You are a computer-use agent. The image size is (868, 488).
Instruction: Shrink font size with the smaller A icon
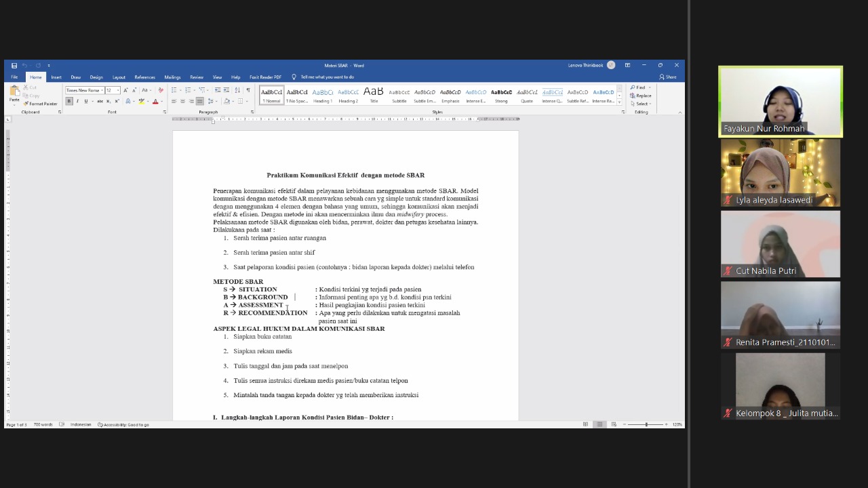point(134,90)
